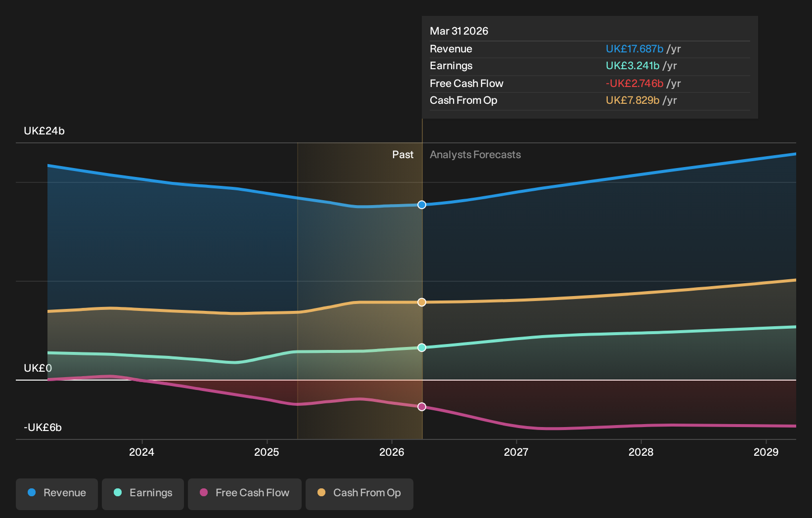Toggle the Cash From Op legend button
Viewport: 812px width, 518px height.
360,494
